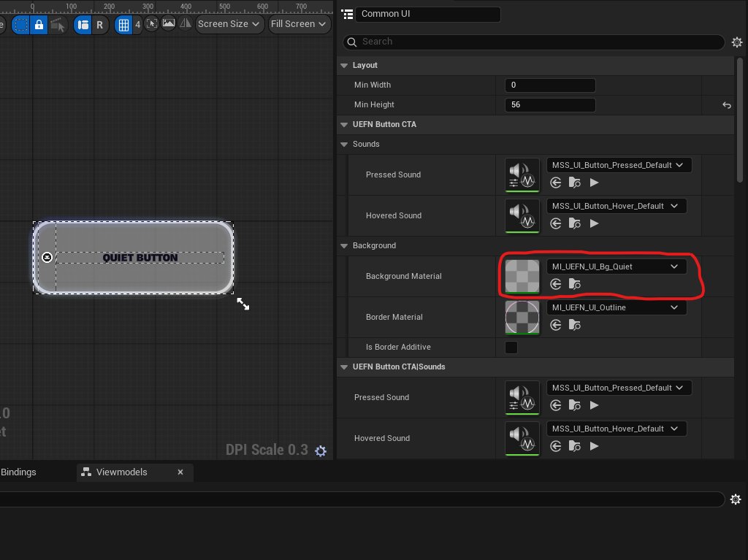Toggle the R render mode button
The width and height of the screenshot is (748, 560).
pos(99,24)
